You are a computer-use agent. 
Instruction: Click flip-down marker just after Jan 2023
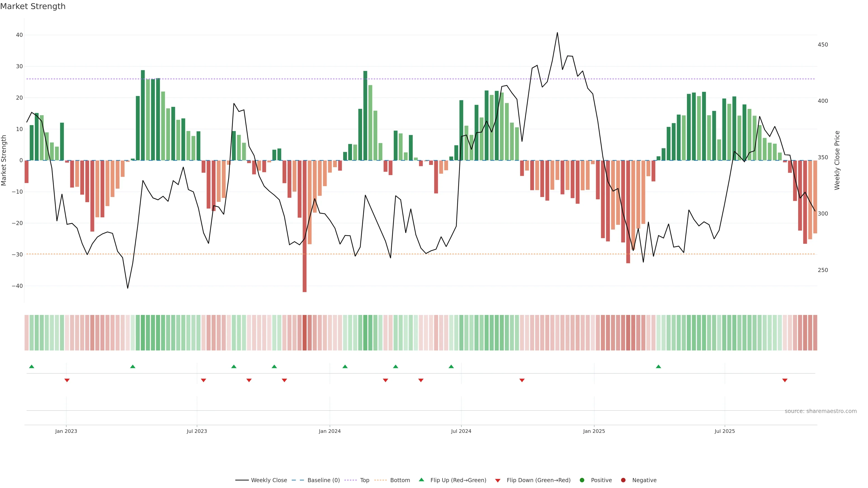point(67,380)
